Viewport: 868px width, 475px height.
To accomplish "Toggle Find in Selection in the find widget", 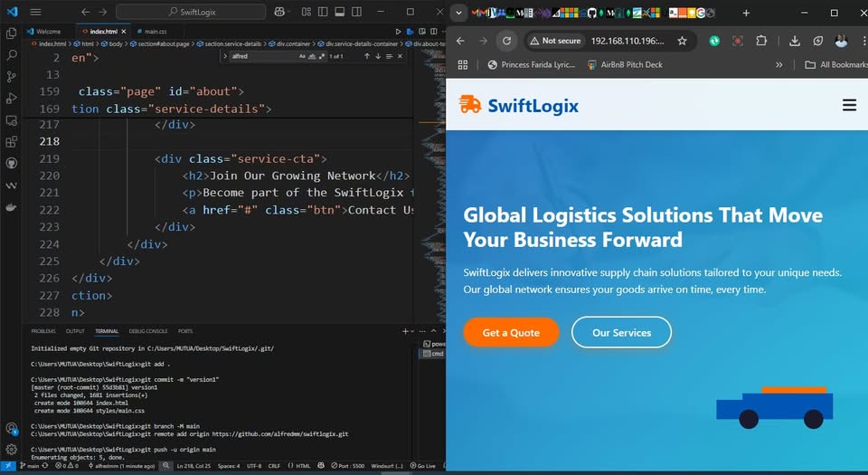I will 389,56.
